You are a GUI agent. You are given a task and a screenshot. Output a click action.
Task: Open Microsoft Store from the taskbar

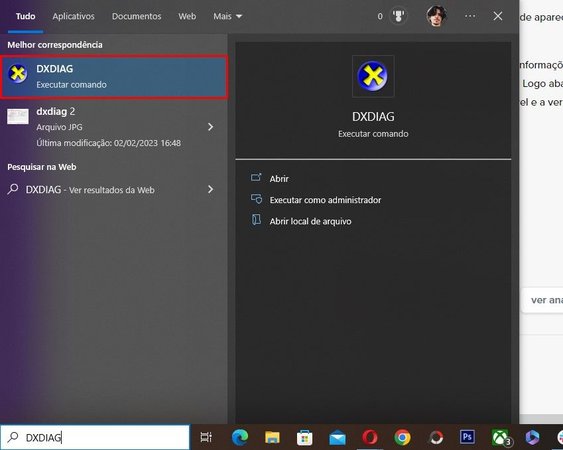(x=304, y=437)
